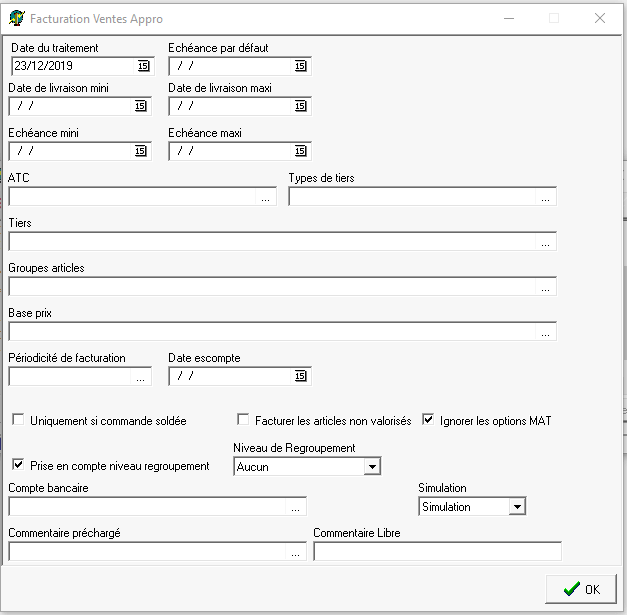Click into the Tiers input field
This screenshot has width=627, height=615.
[x=270, y=241]
